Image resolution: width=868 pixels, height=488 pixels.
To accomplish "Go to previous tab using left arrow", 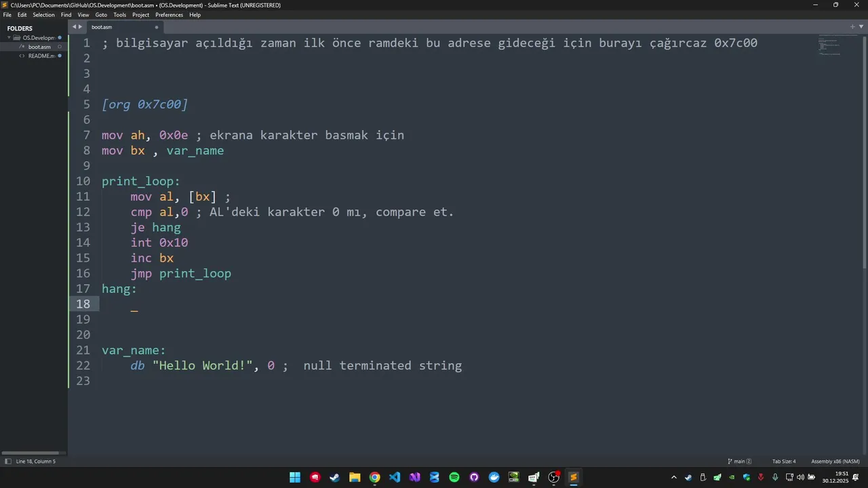I will [74, 27].
